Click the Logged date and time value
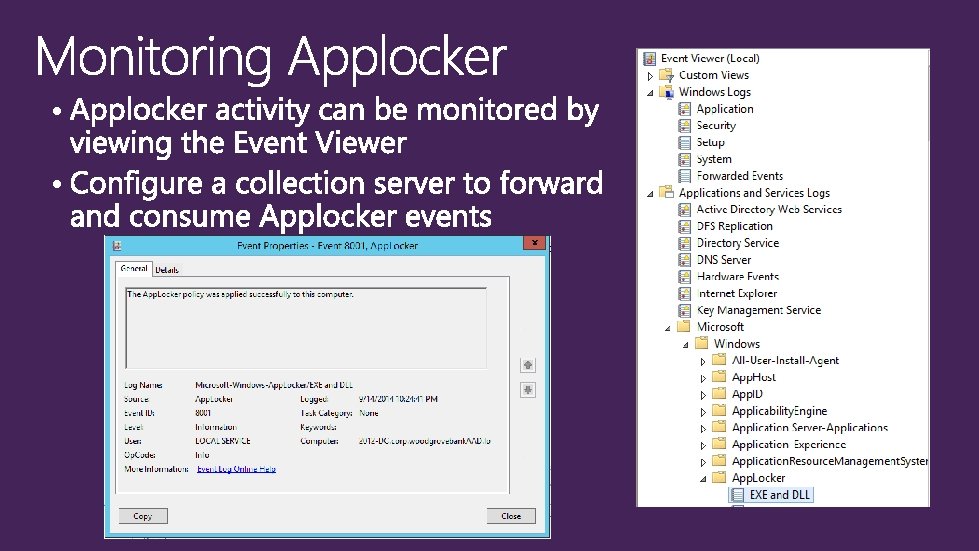This screenshot has width=979, height=551. tap(398, 399)
